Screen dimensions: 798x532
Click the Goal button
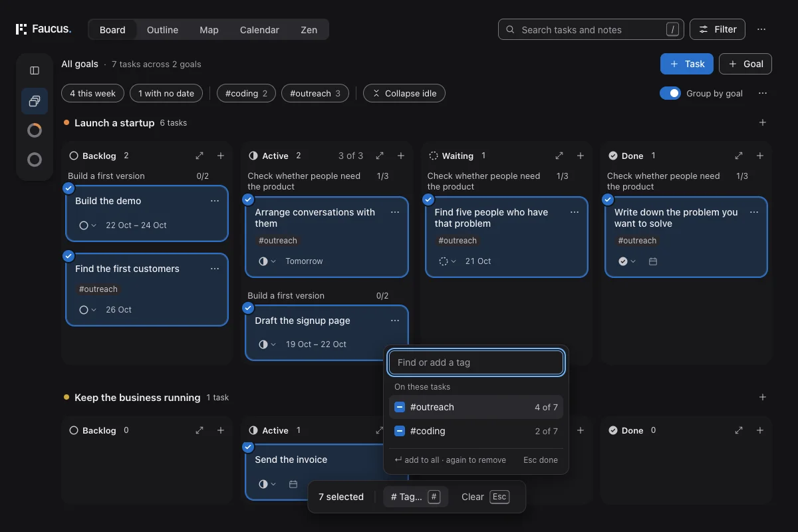coord(745,64)
